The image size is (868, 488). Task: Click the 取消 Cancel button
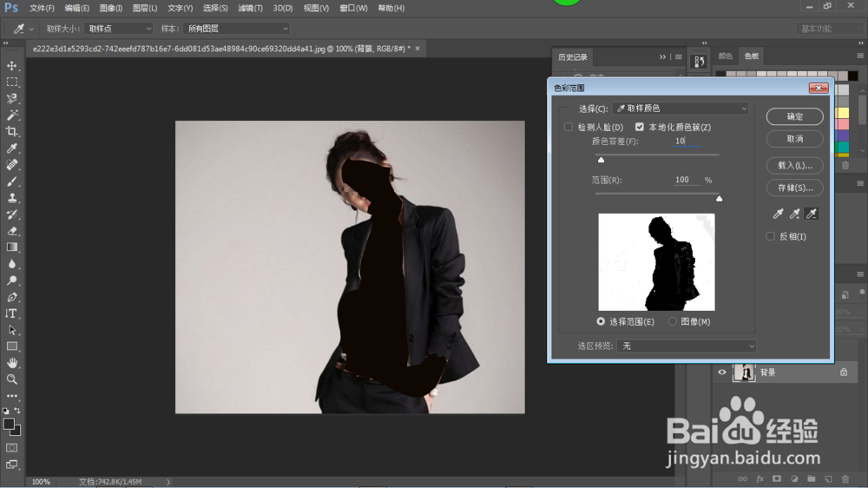coord(794,139)
